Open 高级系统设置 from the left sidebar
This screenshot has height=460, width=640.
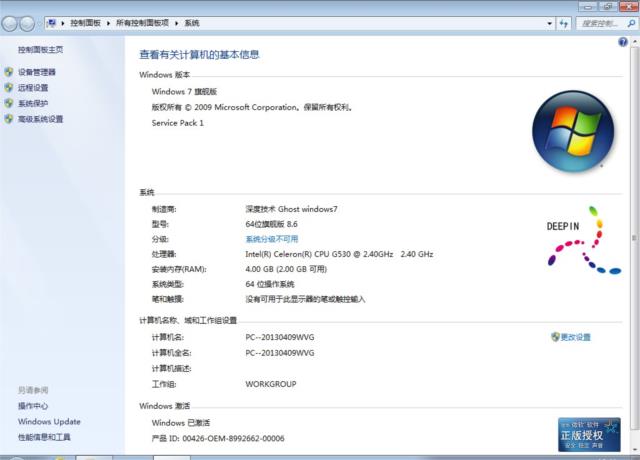pos(40,119)
